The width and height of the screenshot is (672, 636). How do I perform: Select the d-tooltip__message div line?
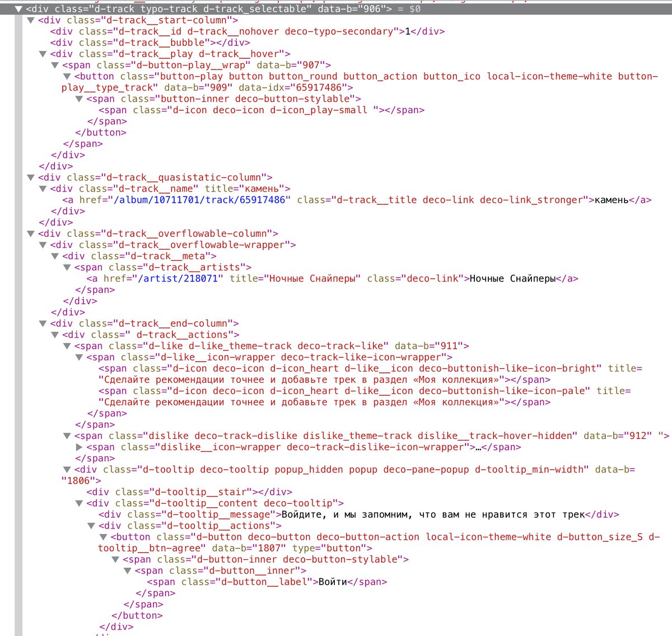coord(359,514)
